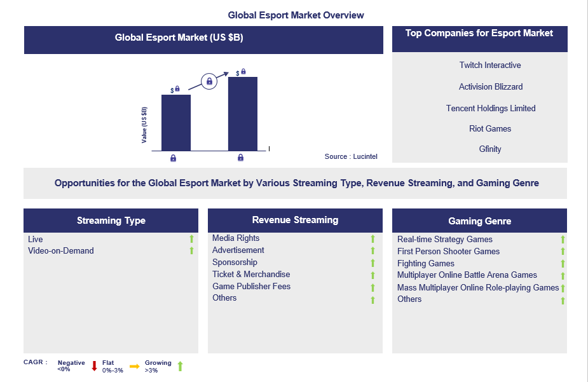Click the taller right bar in chart

click(243, 113)
